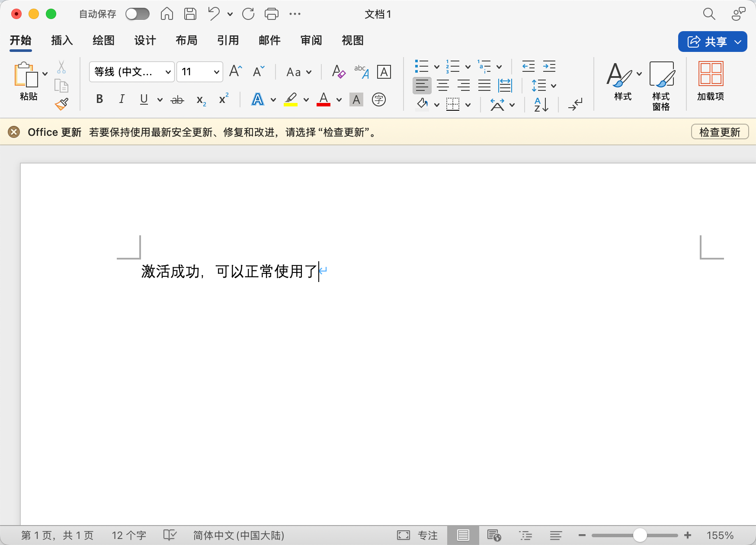
Task: Decrease font size with smaller A
Action: point(259,71)
